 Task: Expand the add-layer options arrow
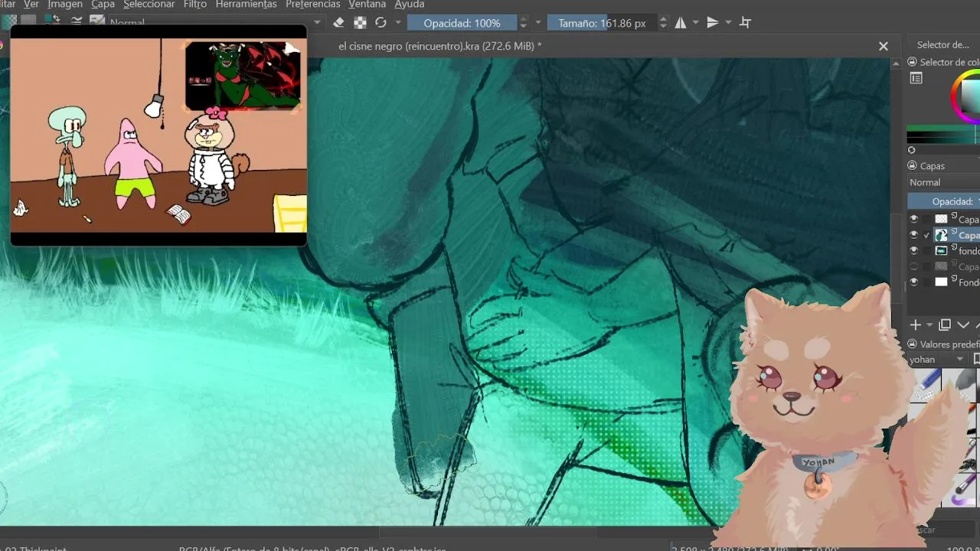[x=929, y=325]
